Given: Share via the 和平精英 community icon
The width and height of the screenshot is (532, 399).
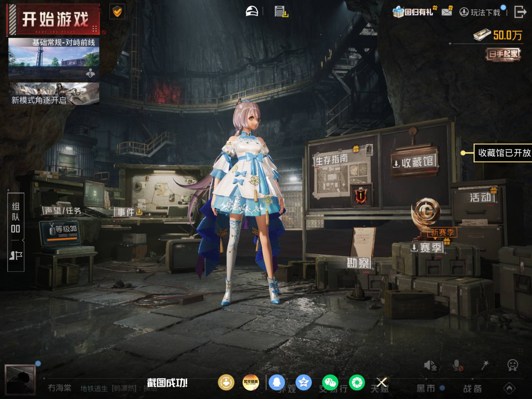Looking at the screenshot, I should pos(250,382).
